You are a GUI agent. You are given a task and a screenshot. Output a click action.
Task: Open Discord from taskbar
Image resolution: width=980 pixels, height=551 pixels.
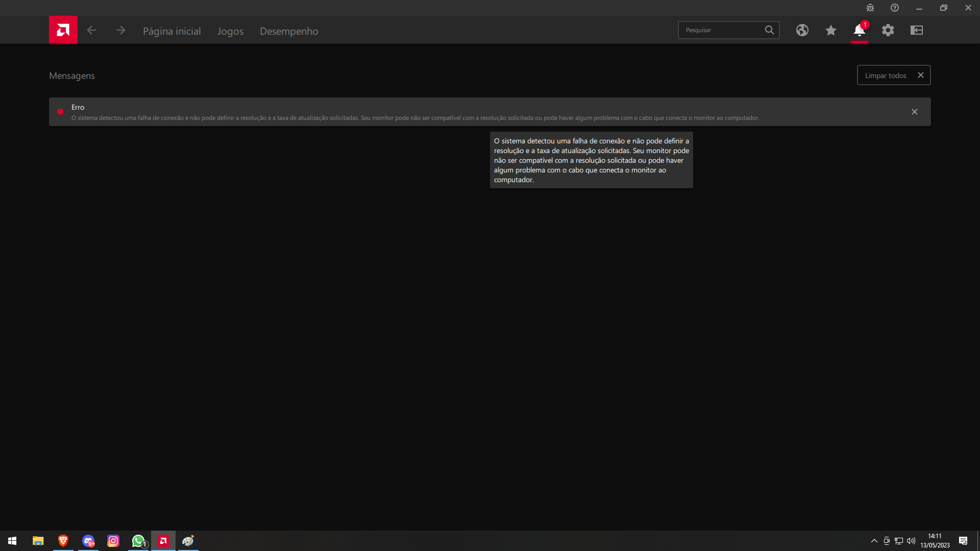88,541
